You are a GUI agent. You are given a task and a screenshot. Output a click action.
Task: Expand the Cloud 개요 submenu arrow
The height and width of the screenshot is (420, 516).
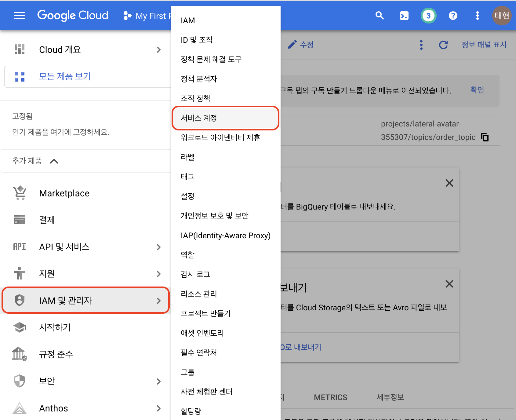click(158, 49)
